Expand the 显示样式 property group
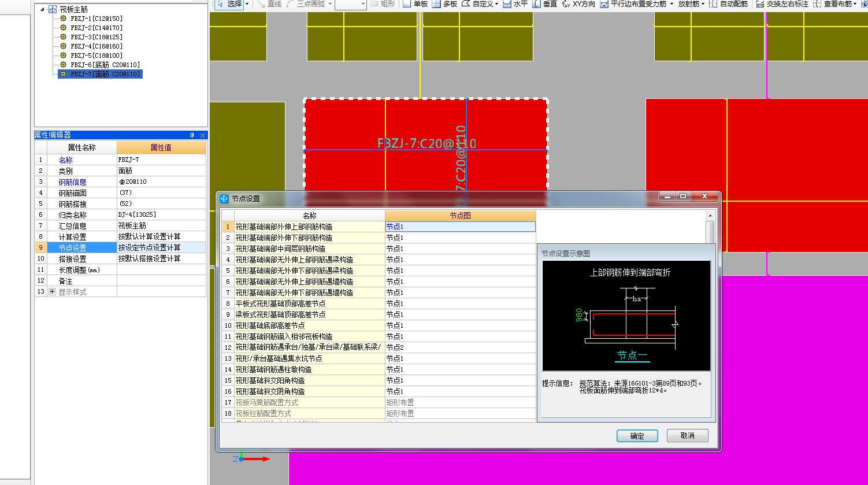The height and width of the screenshot is (485, 868). point(53,292)
